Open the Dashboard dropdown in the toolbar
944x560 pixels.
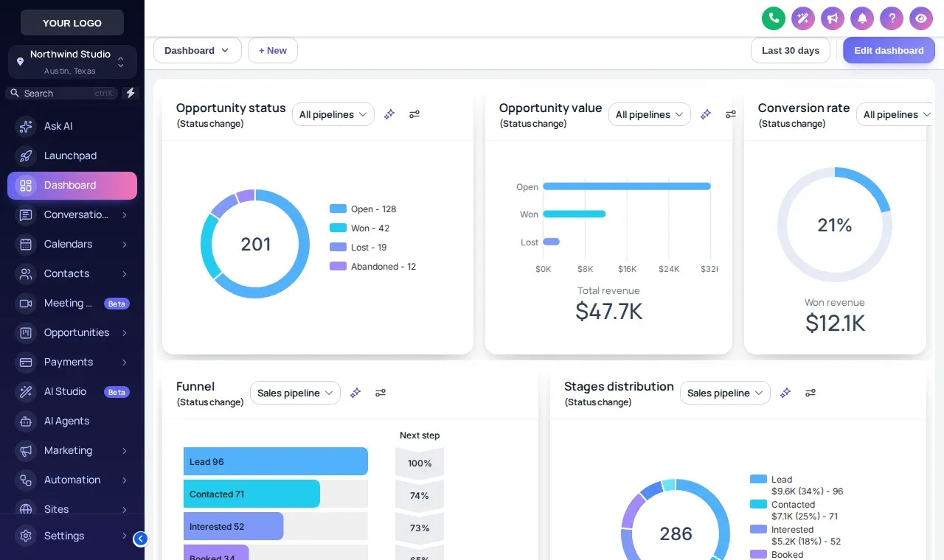coord(198,50)
